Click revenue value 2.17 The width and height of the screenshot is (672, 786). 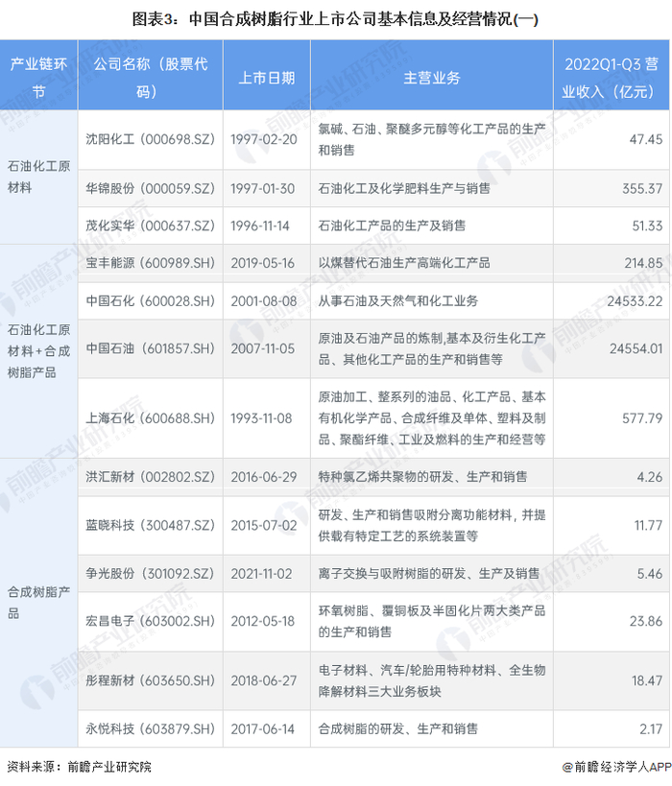click(651, 728)
